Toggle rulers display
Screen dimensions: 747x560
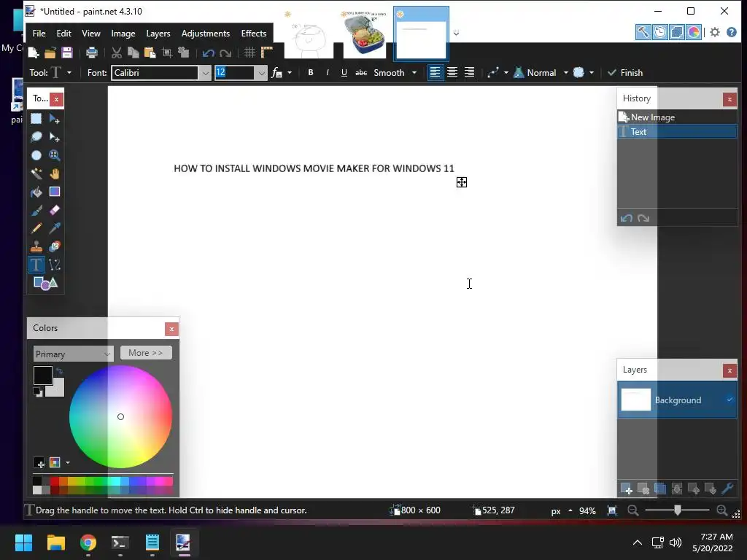point(267,52)
